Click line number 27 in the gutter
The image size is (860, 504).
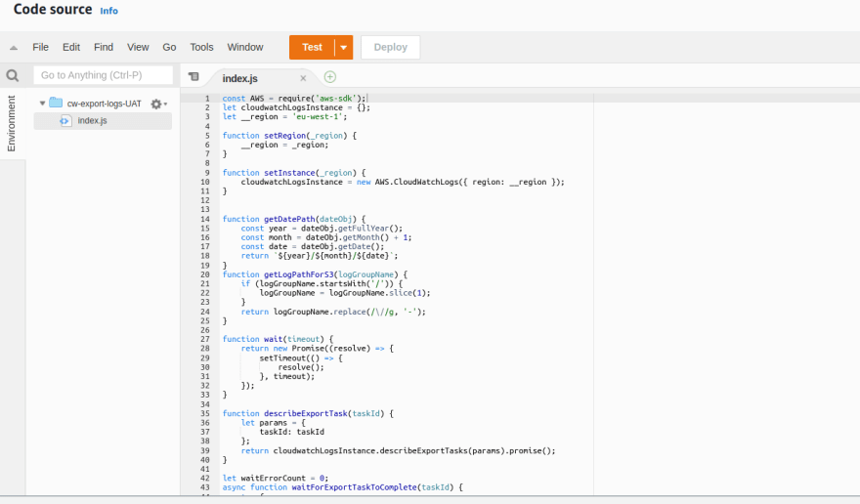[205, 339]
